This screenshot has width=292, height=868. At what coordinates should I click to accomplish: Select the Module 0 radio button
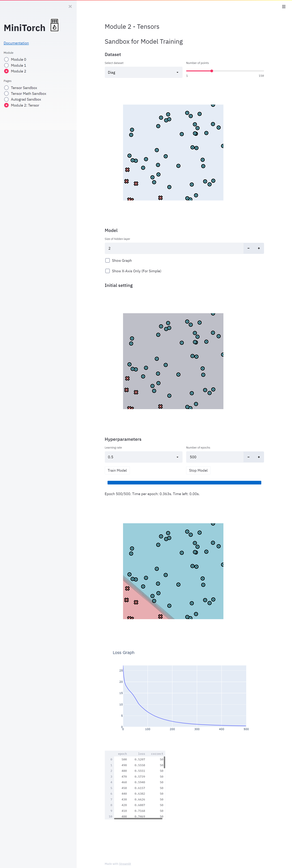point(6,59)
